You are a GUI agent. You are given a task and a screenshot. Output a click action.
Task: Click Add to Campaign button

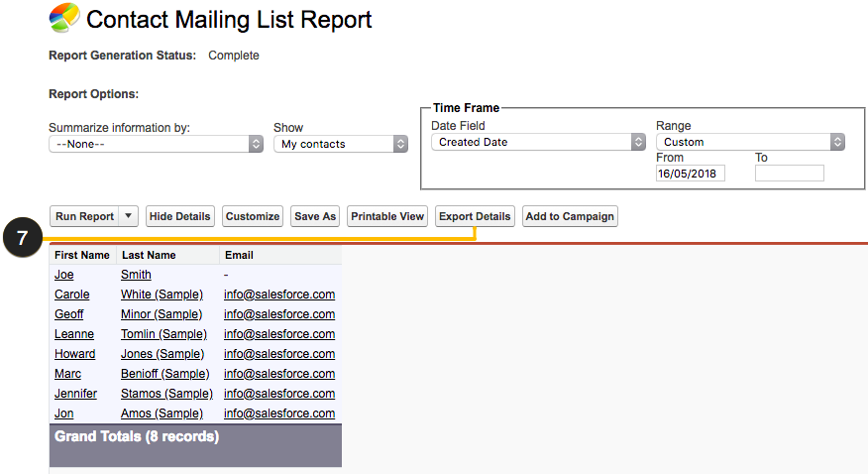click(570, 216)
